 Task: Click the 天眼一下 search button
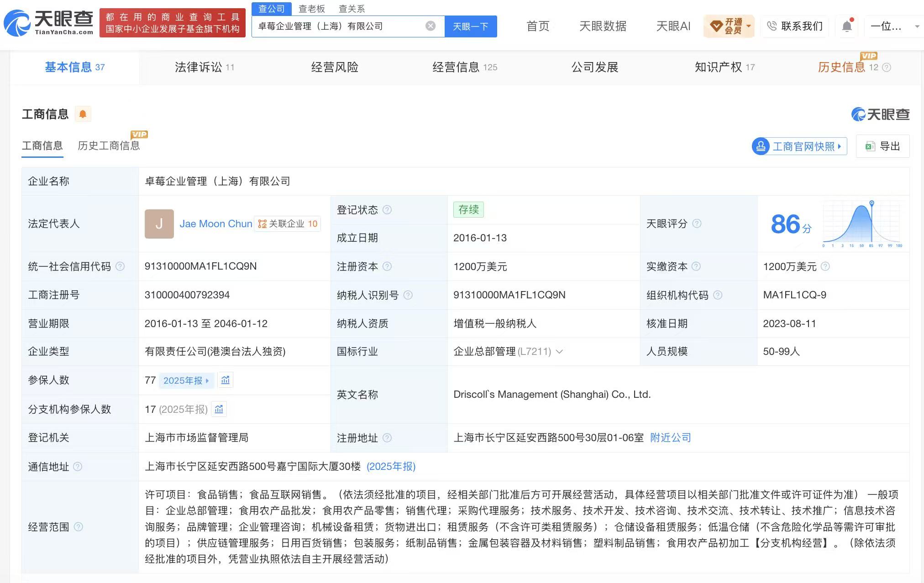[x=471, y=26]
